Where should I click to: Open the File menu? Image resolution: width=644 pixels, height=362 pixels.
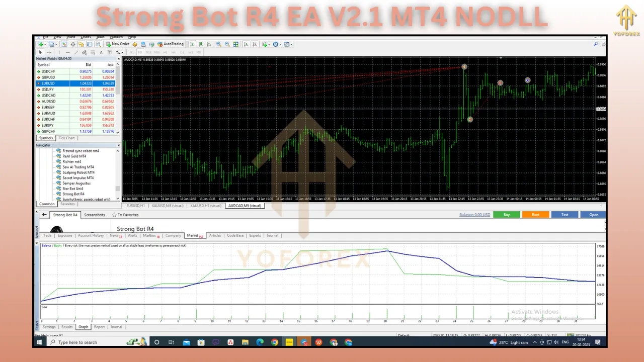click(45, 37)
